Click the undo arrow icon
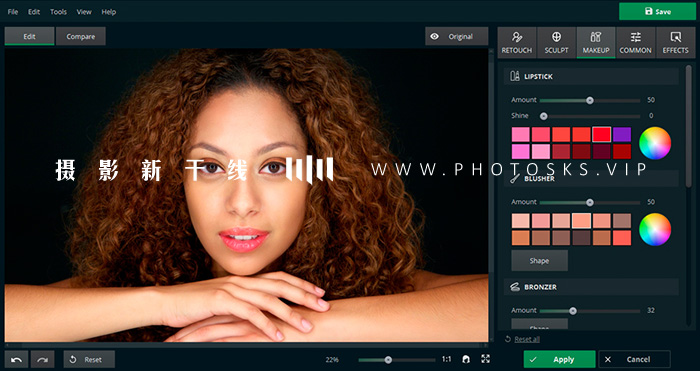The image size is (700, 371). coord(17,359)
